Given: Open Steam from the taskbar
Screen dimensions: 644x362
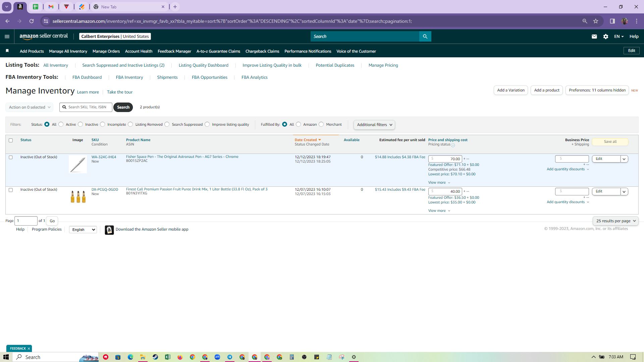Looking at the screenshot, I should (x=155, y=357).
